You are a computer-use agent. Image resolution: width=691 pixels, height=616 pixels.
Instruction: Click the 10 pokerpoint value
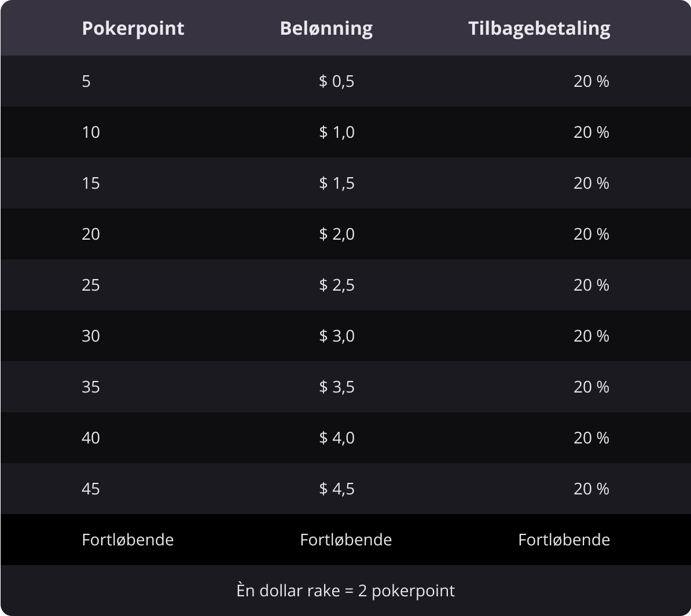coord(91,133)
